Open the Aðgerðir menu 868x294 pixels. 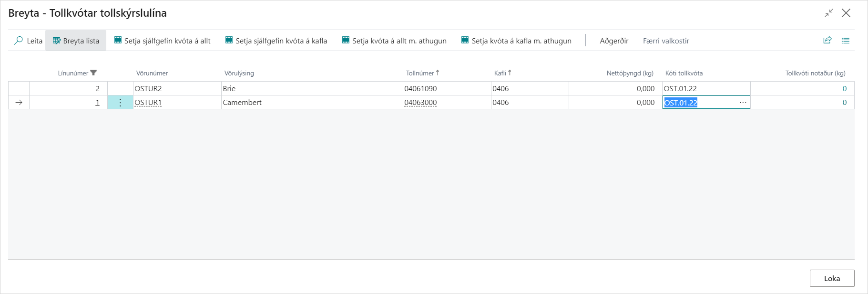point(614,41)
